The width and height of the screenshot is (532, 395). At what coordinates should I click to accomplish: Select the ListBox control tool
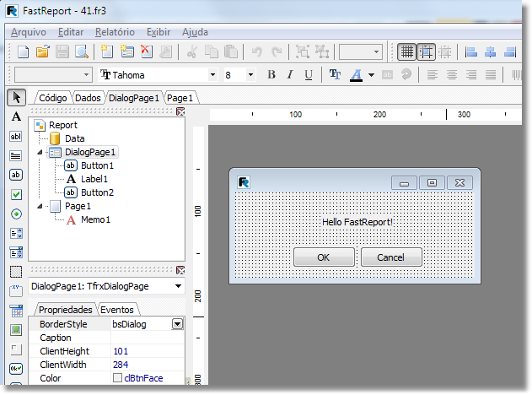click(16, 233)
